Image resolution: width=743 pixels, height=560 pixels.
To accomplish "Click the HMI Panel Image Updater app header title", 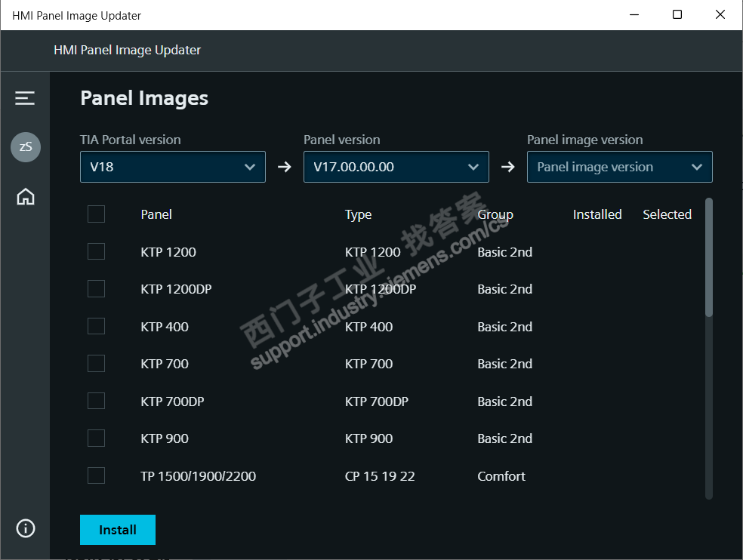I will tap(127, 51).
